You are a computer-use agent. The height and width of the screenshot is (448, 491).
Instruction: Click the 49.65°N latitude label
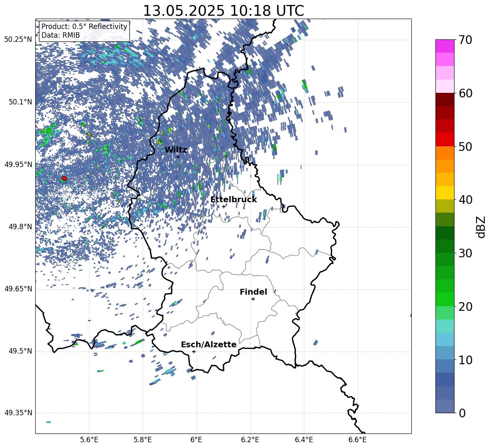coord(18,289)
